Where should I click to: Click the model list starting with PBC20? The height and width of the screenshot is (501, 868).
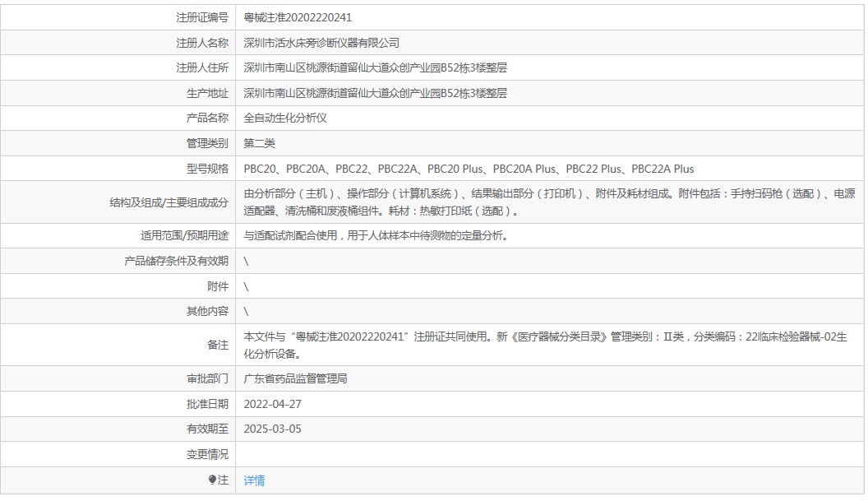[469, 169]
